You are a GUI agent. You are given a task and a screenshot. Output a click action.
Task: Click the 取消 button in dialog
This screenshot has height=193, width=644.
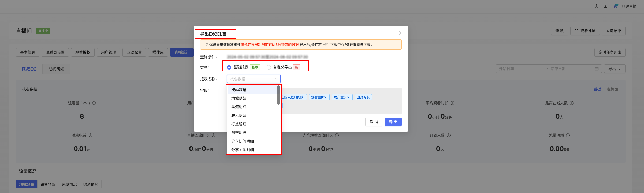click(374, 122)
